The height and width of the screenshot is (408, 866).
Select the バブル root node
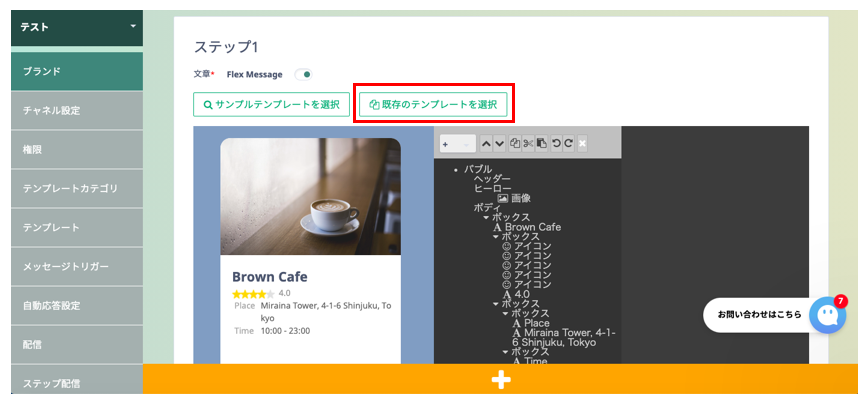tap(478, 169)
